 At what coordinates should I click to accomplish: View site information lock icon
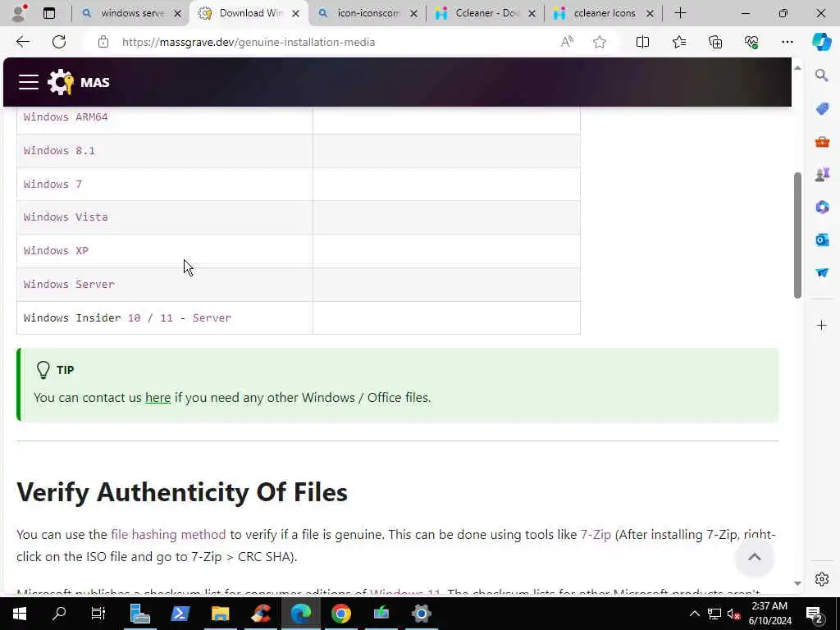[103, 42]
